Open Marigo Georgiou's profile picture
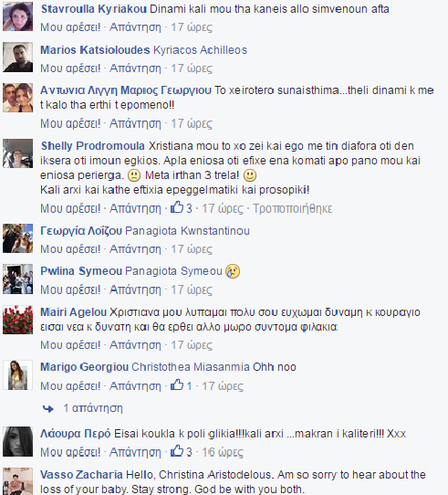Viewport: 448px width, 495px height. [17, 374]
